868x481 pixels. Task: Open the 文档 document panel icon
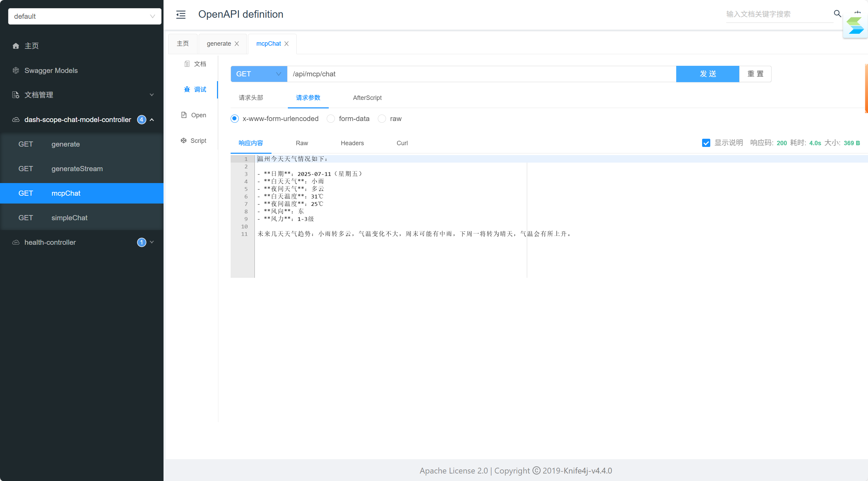(x=187, y=64)
